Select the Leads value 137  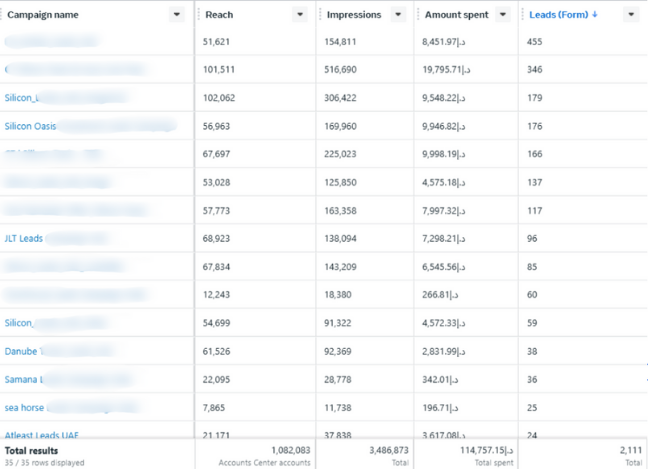click(534, 182)
